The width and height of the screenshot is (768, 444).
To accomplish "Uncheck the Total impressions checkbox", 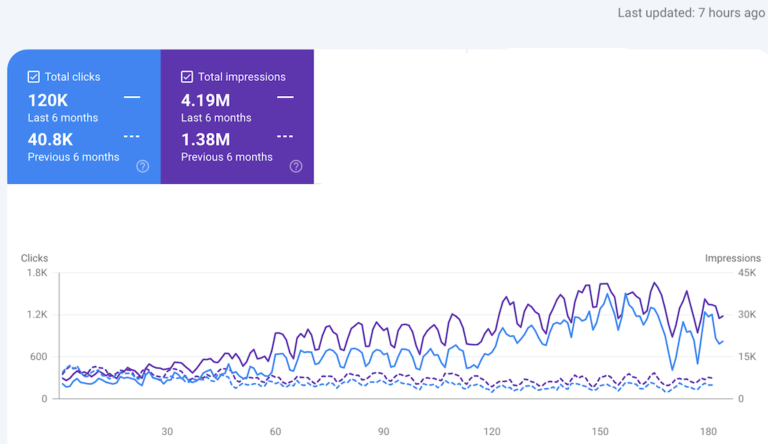I will 187,77.
